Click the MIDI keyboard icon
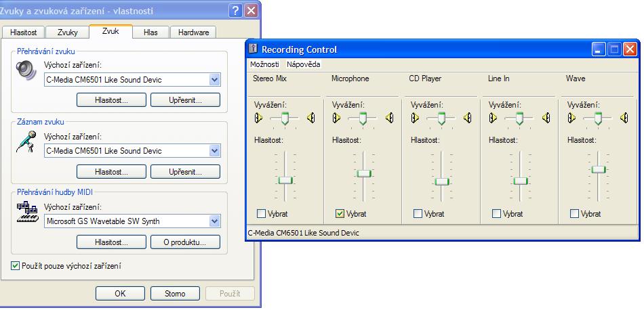The image size is (644, 310). 26,213
